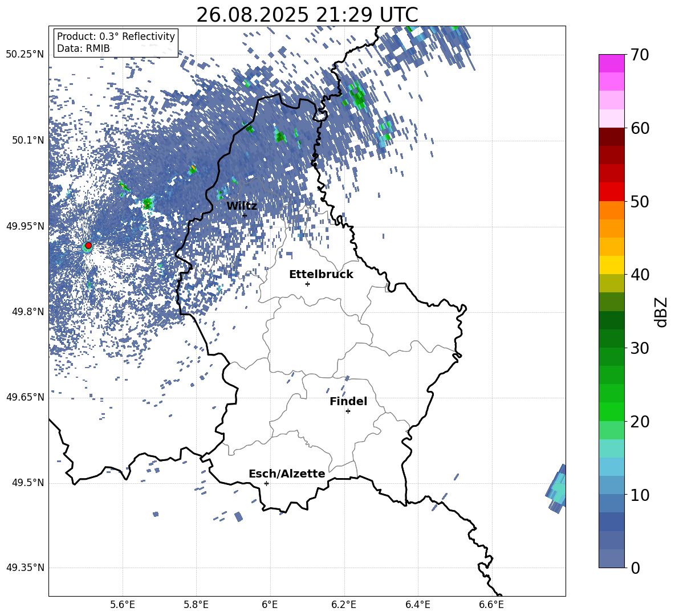Select the Findel city label
This screenshot has width=675, height=616.
pyautogui.click(x=348, y=401)
